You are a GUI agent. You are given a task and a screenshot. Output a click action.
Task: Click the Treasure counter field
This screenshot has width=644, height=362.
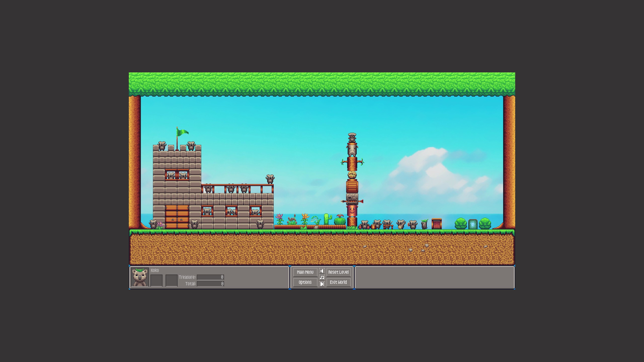pyautogui.click(x=210, y=277)
